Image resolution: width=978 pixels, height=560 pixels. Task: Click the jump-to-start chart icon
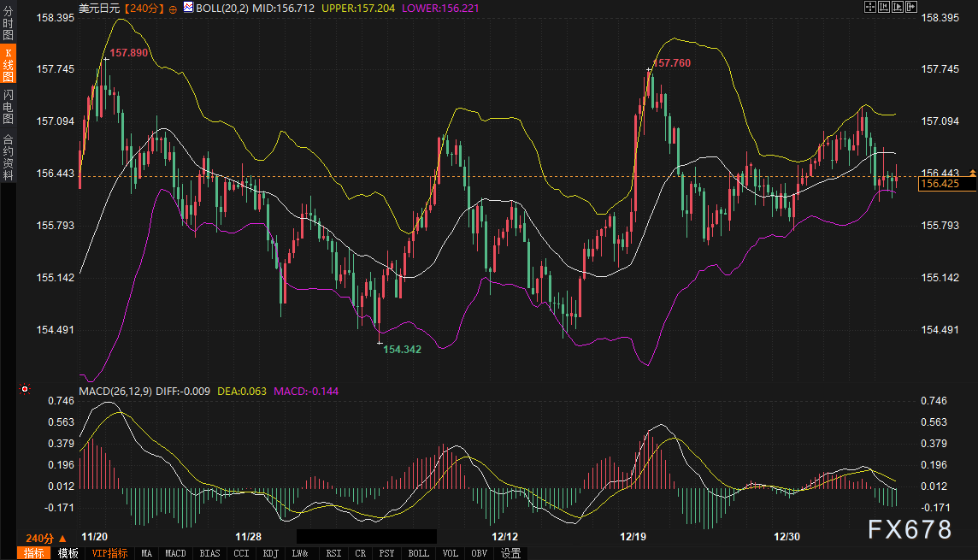coord(884,7)
